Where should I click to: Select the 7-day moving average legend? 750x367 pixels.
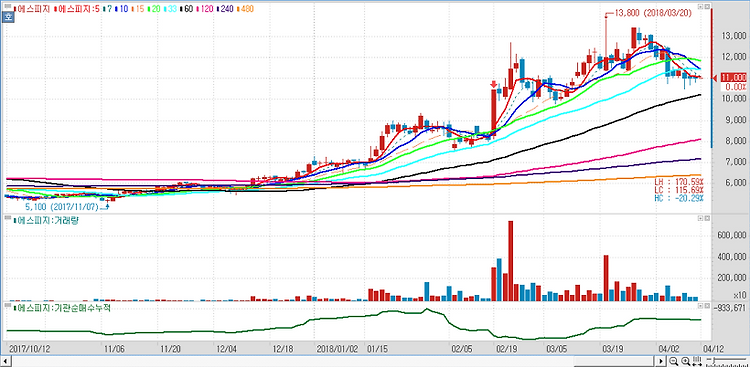[x=108, y=9]
